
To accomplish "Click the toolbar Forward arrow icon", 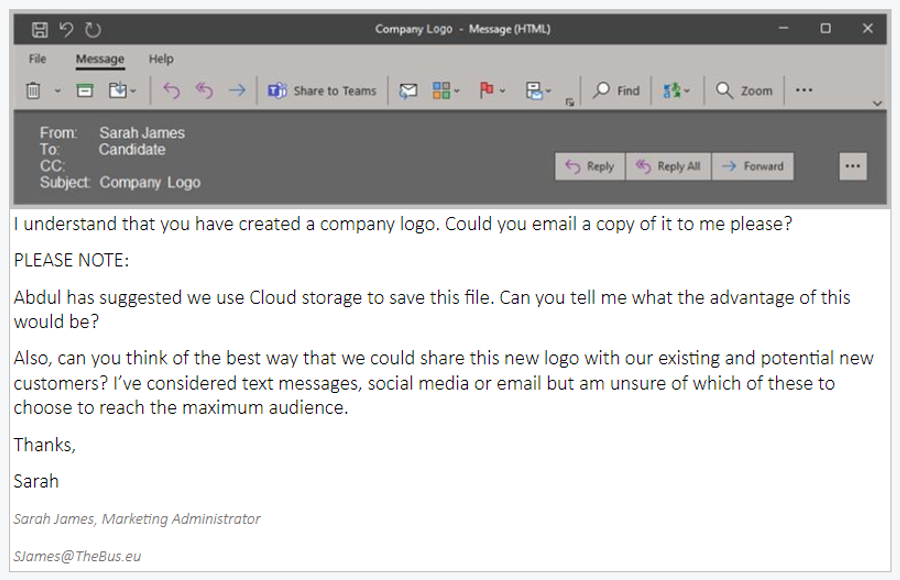I will point(237,91).
